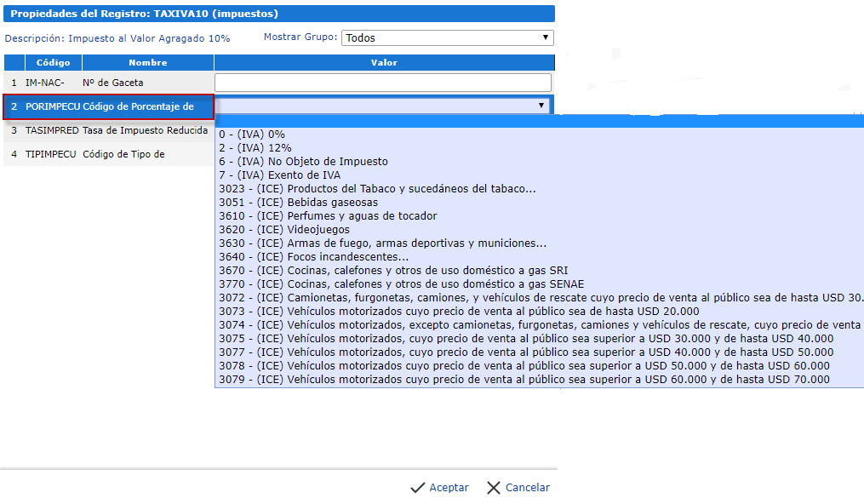
Task: Choose 7 - (IVA) Exento de IVA
Action: 539,175
